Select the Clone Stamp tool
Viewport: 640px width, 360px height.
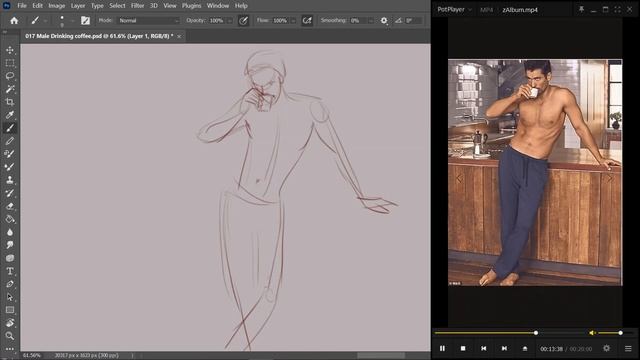(10, 180)
